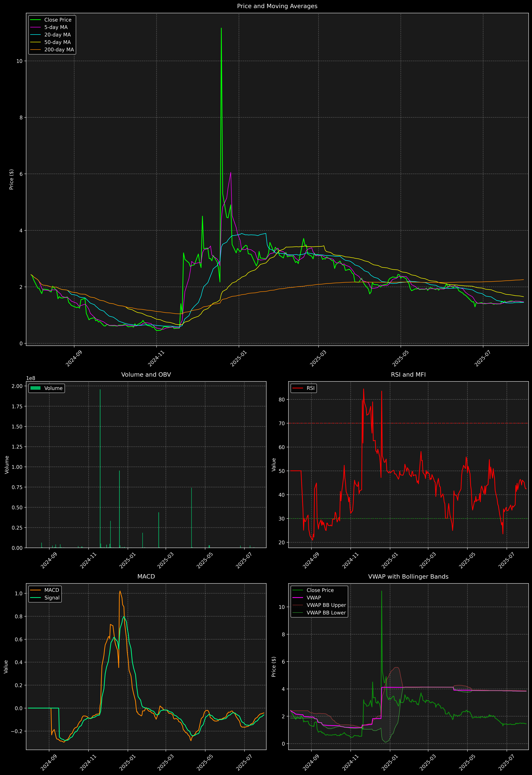532x775 pixels.
Task: Click the 'Volume' legend label
Action: click(x=53, y=388)
